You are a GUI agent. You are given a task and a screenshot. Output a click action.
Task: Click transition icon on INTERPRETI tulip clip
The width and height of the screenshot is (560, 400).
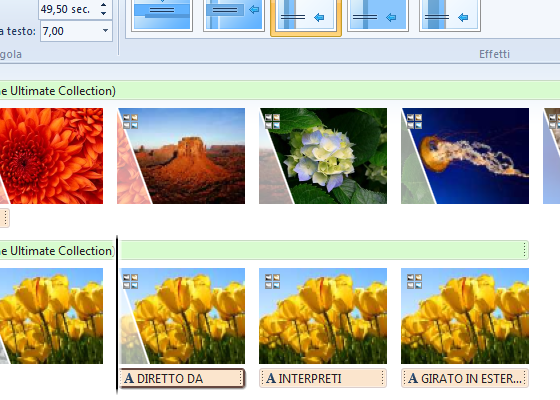coord(272,281)
